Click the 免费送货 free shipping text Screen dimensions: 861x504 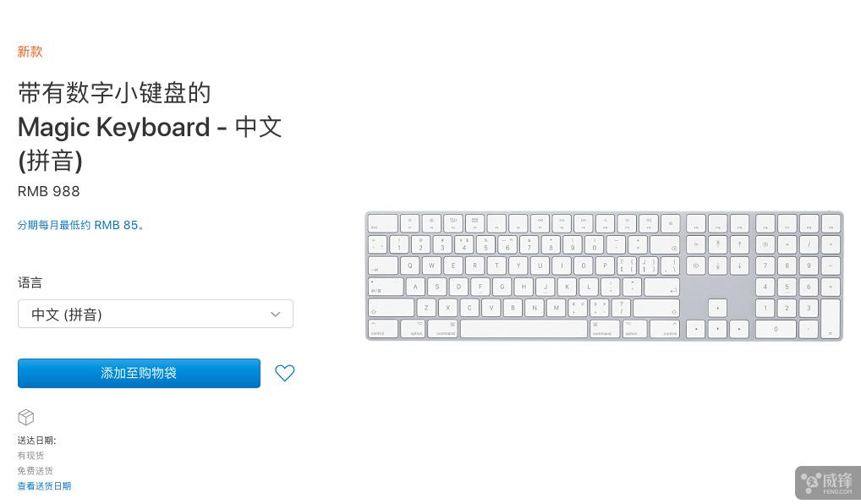coord(36,470)
